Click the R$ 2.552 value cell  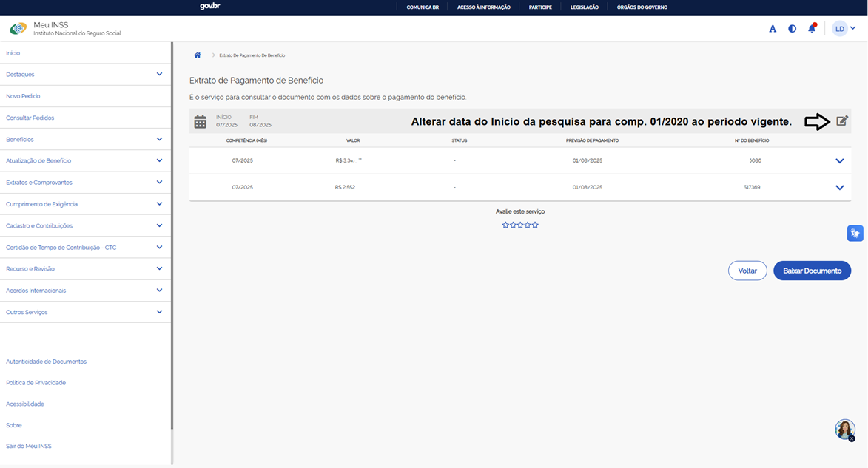[345, 188]
